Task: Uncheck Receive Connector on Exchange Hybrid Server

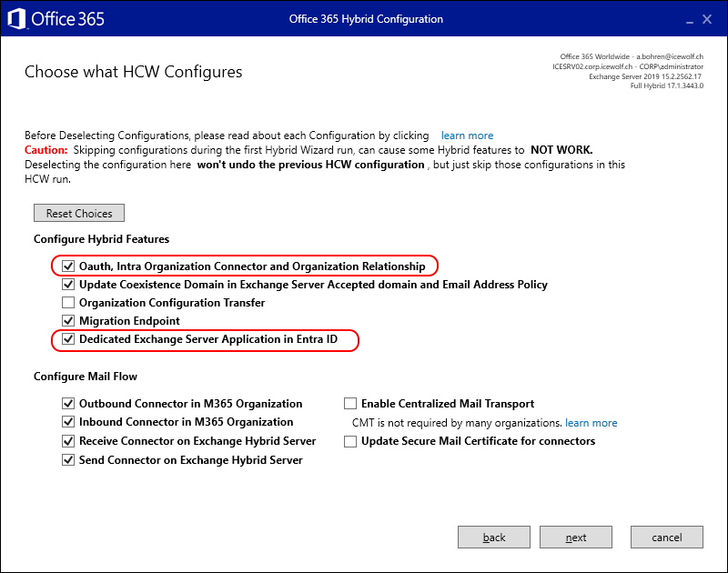Action: 68,441
